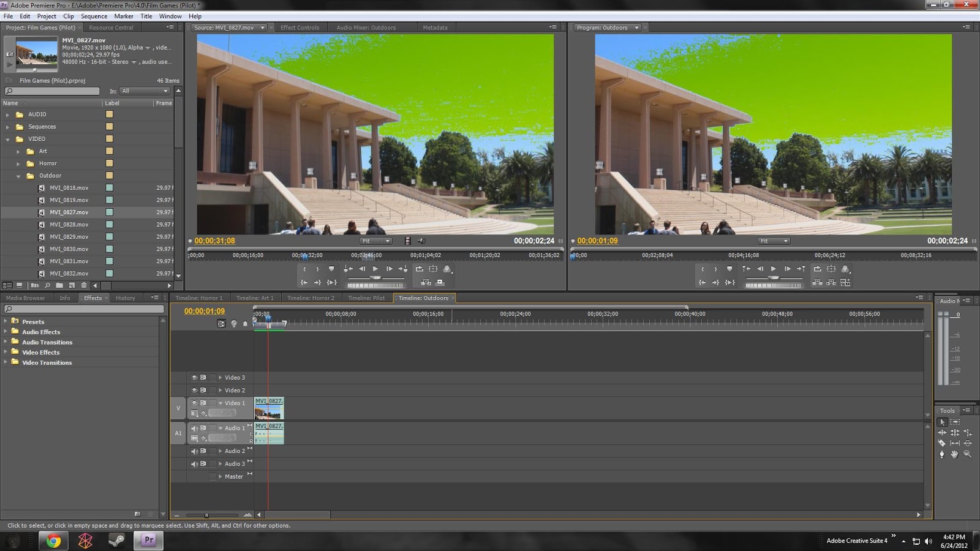980x551 pixels.
Task: Open the Fit zoom dropdown in the Program monitor
Action: coord(774,241)
